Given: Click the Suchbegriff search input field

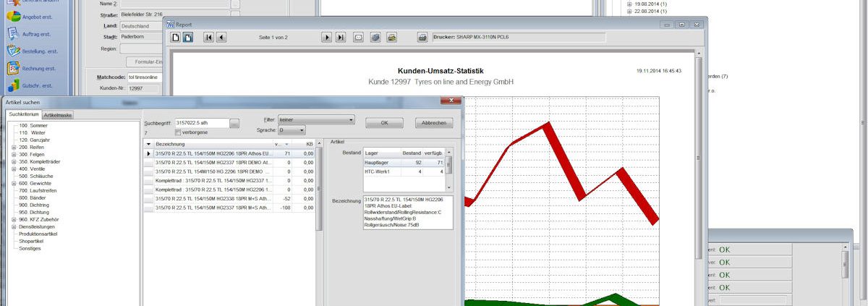Looking at the screenshot, I should [202, 124].
